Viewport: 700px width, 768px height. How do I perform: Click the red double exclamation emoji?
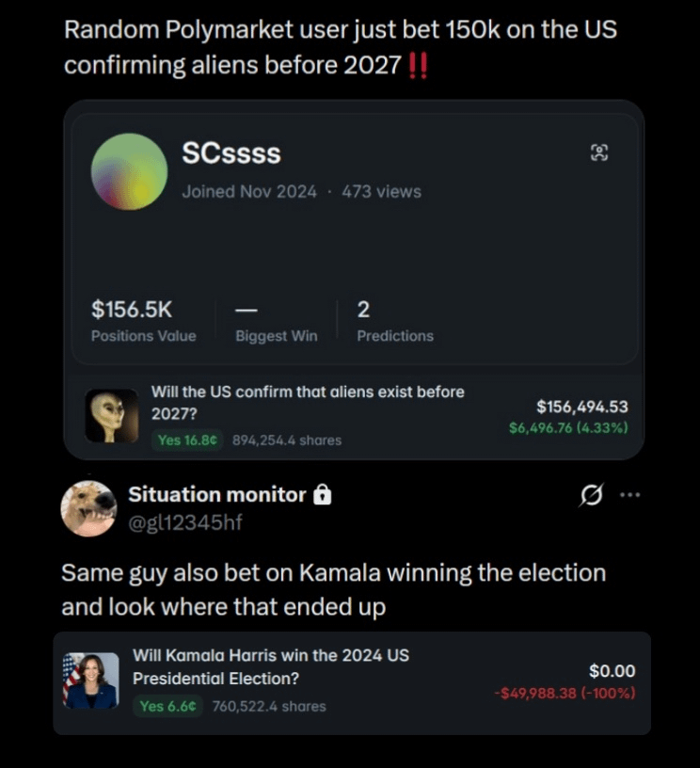pyautogui.click(x=419, y=69)
